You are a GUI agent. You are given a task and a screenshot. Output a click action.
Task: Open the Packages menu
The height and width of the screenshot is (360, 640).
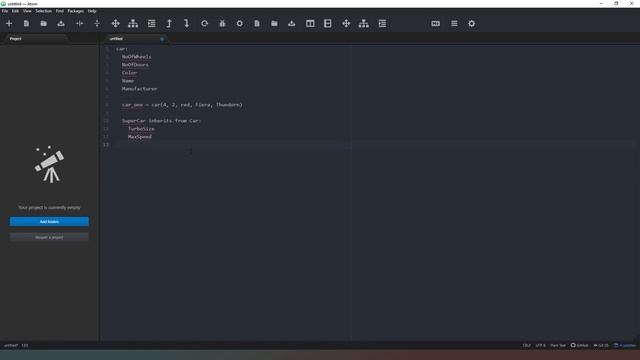[76, 11]
